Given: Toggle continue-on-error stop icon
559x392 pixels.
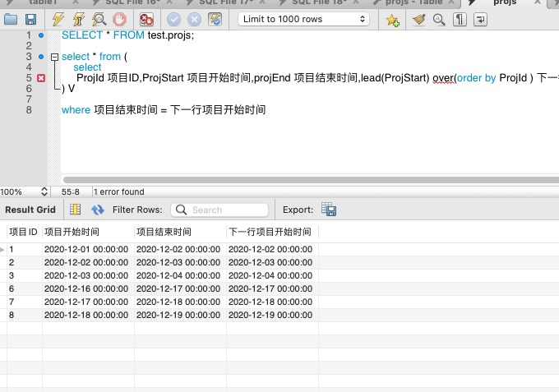Looking at the screenshot, I should (146, 19).
